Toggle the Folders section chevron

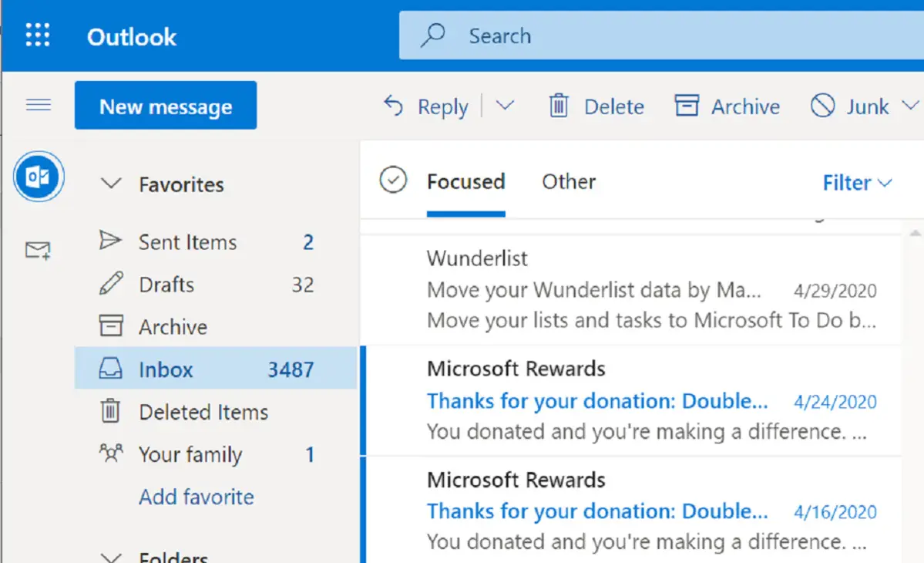pyautogui.click(x=111, y=557)
